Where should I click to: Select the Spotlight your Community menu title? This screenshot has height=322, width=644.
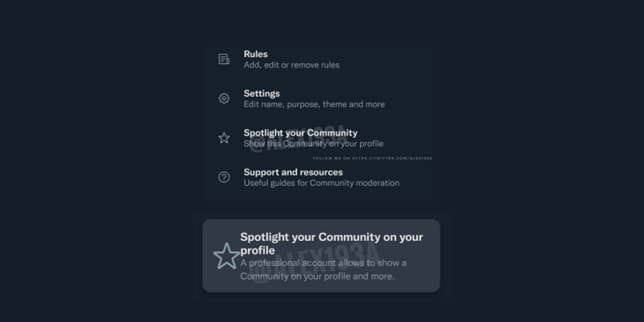tap(300, 132)
